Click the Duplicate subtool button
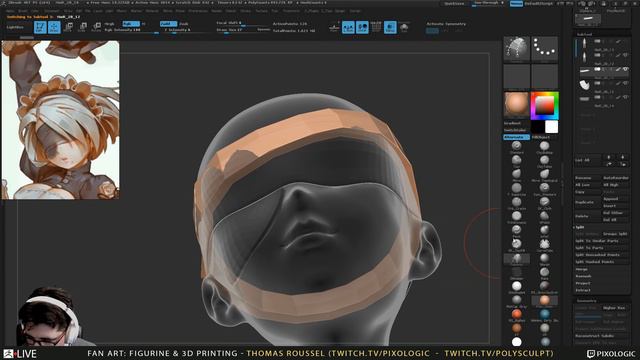This screenshot has height=360, width=640. [x=588, y=202]
